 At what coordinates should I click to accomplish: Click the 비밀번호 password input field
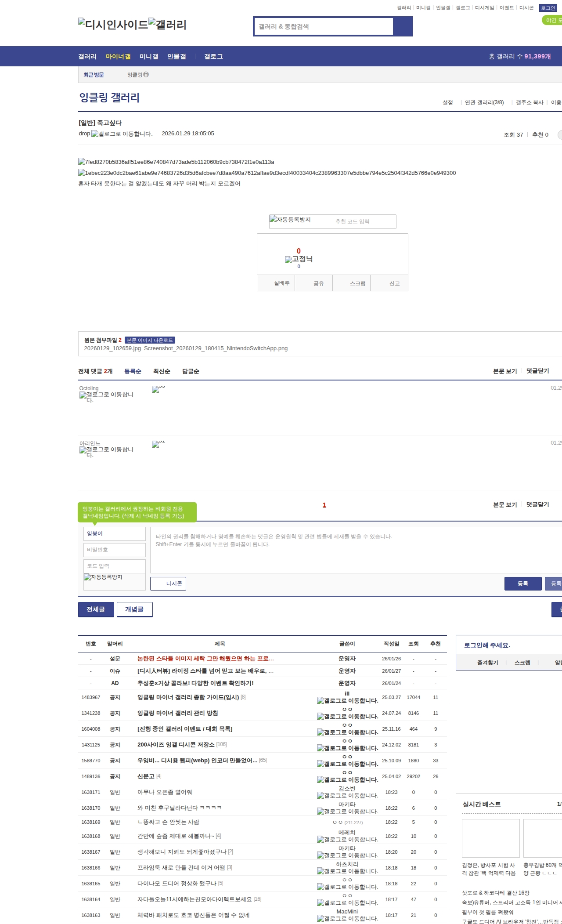coord(114,550)
